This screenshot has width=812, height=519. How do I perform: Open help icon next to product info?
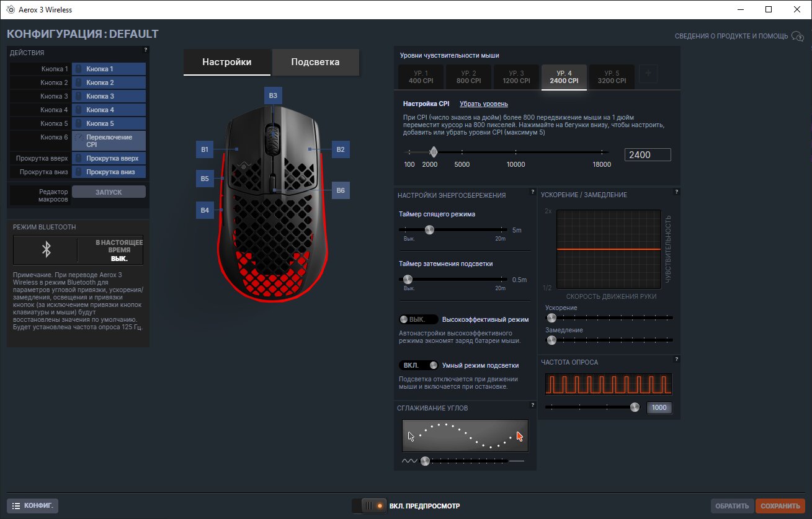[798, 37]
